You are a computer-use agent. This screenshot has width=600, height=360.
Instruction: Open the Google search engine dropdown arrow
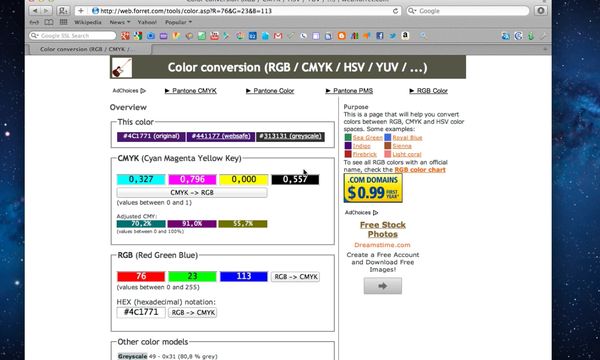412,11
